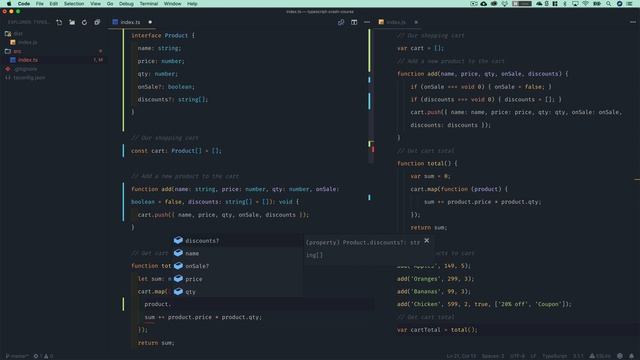The image size is (640, 360).
Task: Open the Edit menu
Action: pyautogui.click(x=53, y=4)
